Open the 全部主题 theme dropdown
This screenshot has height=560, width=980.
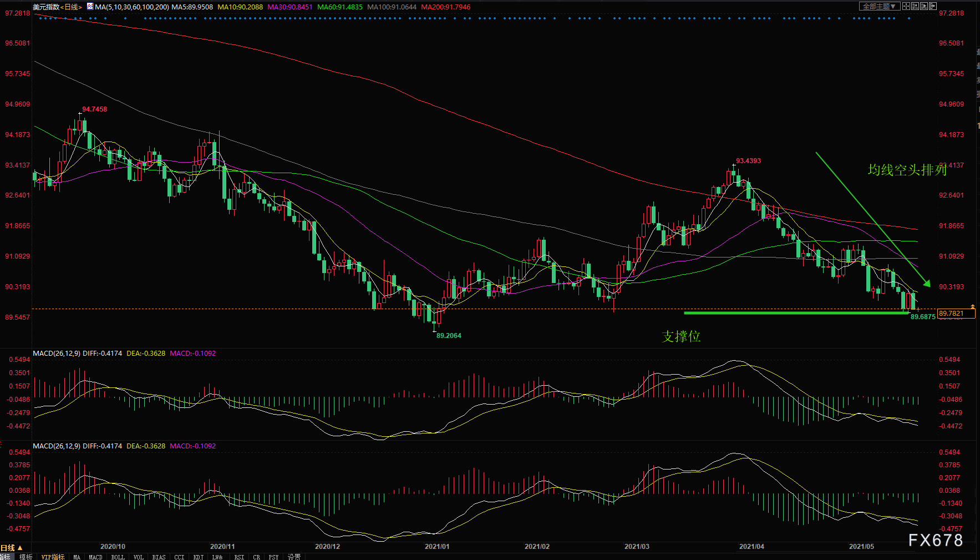pyautogui.click(x=880, y=6)
